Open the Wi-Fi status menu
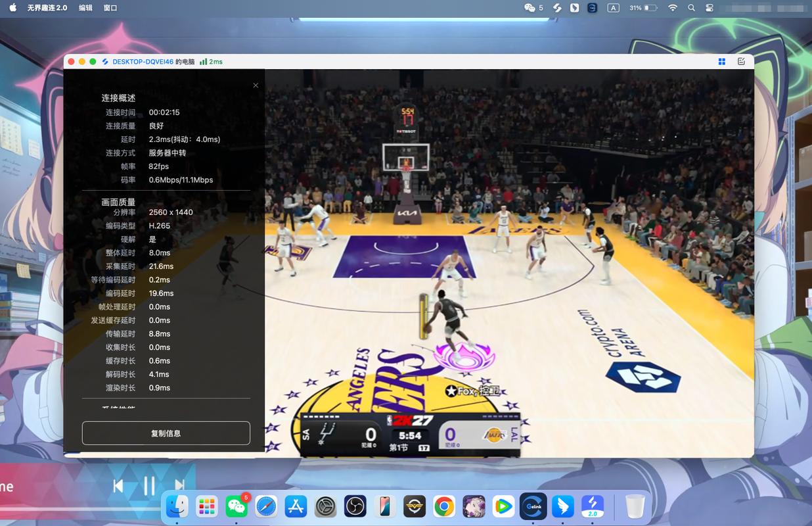Screen dimensions: 812x526 point(672,8)
